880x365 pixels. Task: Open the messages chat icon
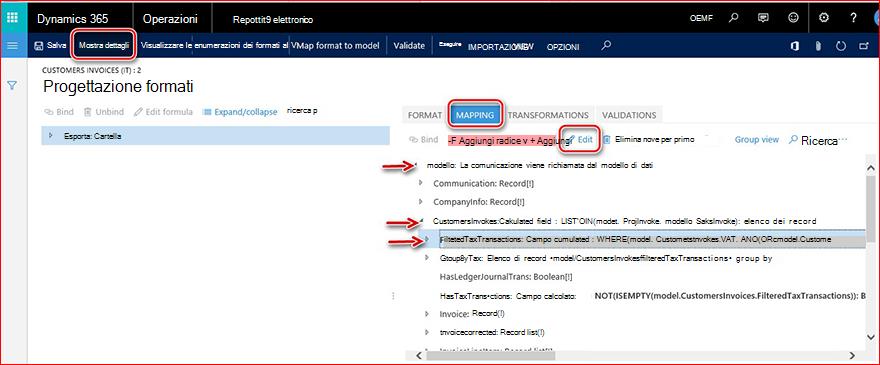tap(763, 18)
